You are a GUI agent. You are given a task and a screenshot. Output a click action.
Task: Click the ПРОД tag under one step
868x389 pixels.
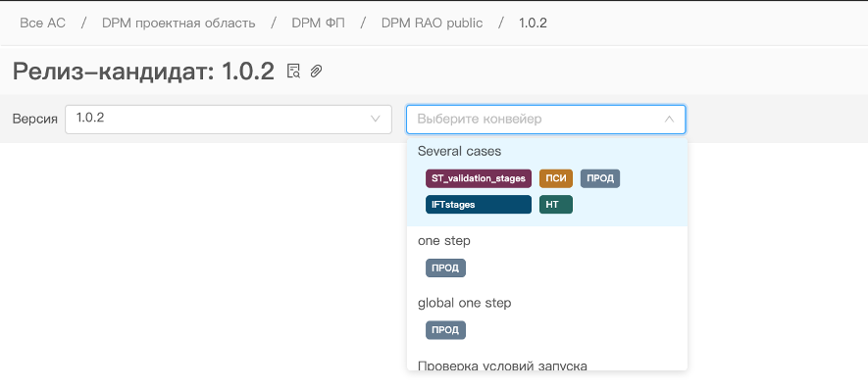tap(445, 267)
